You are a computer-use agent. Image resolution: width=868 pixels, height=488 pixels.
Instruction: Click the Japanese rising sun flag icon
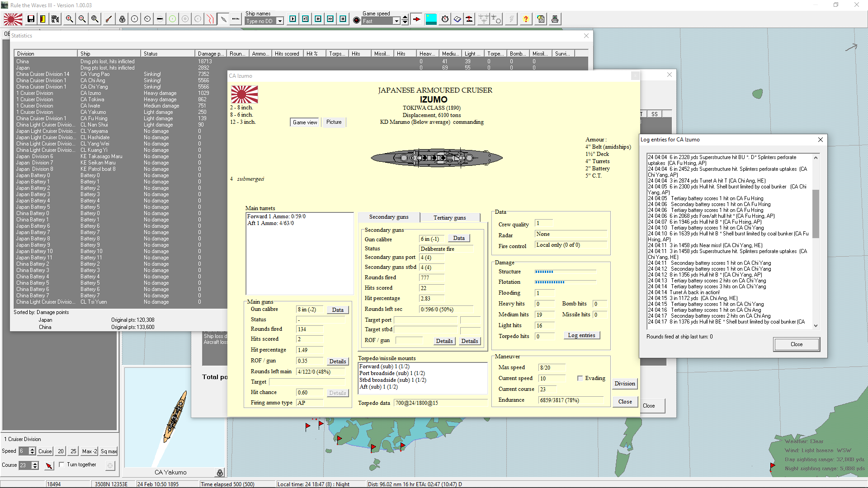(x=13, y=19)
